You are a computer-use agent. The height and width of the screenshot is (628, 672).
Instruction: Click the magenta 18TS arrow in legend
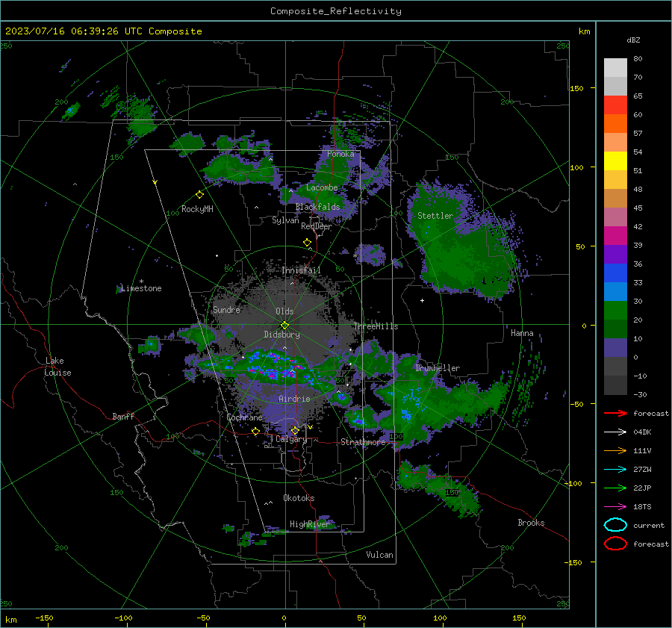click(x=615, y=507)
